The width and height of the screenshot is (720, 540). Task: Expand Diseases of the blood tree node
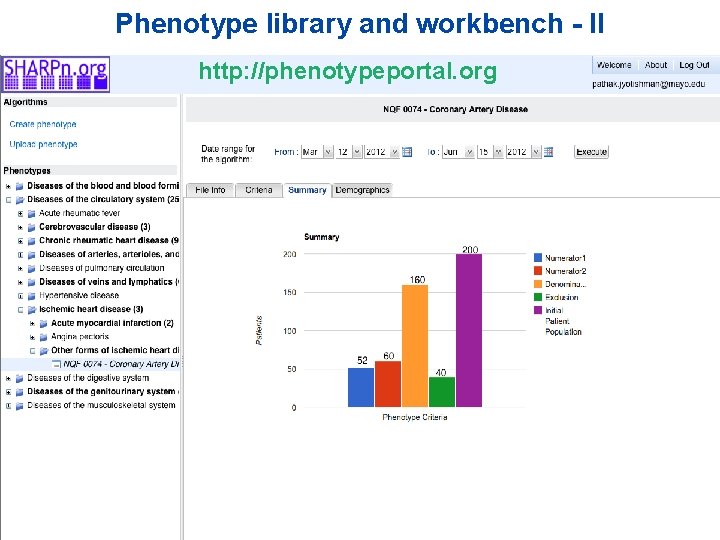click(x=8, y=186)
